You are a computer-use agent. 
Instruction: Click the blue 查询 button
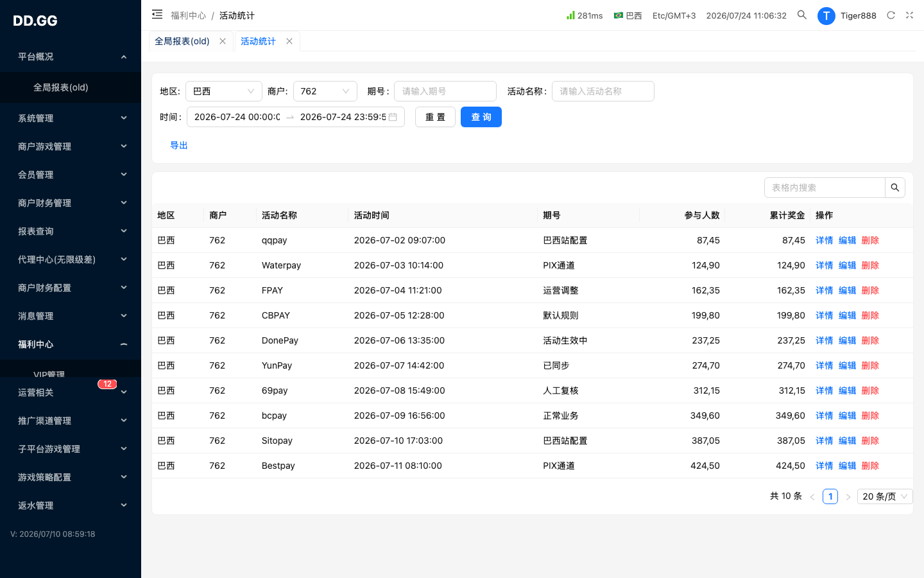pyautogui.click(x=481, y=117)
